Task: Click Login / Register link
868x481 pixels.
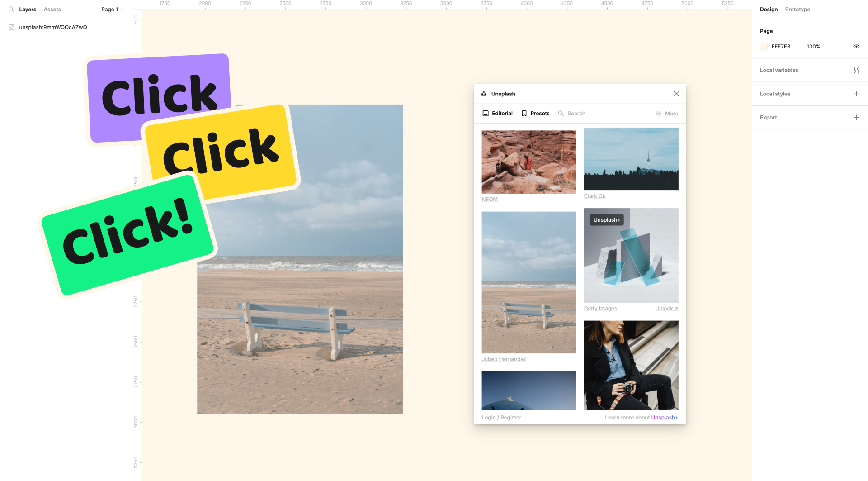Action: (x=501, y=418)
